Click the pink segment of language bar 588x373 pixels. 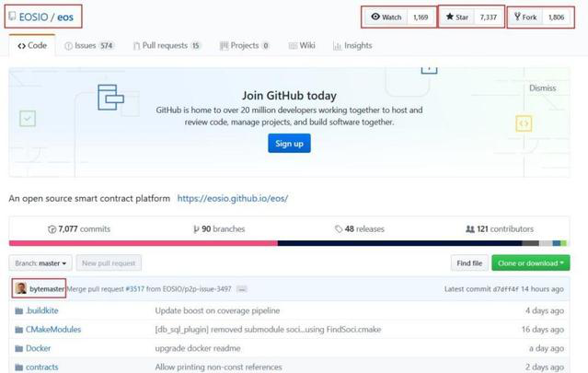(x=144, y=243)
